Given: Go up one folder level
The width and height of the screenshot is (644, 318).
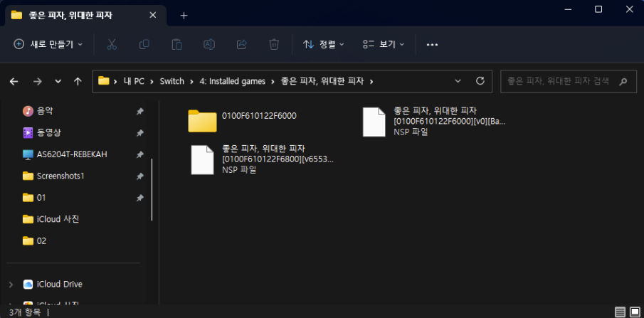Looking at the screenshot, I should click(x=78, y=81).
